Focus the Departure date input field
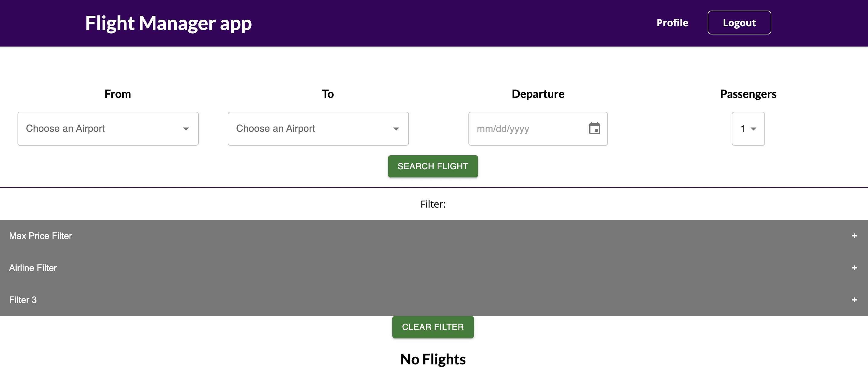The width and height of the screenshot is (868, 391). [x=538, y=129]
